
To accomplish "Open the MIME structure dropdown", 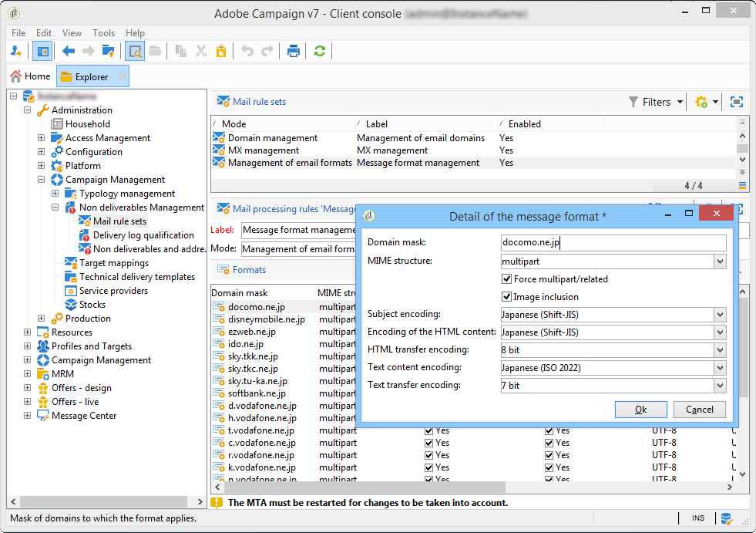I will 720,261.
